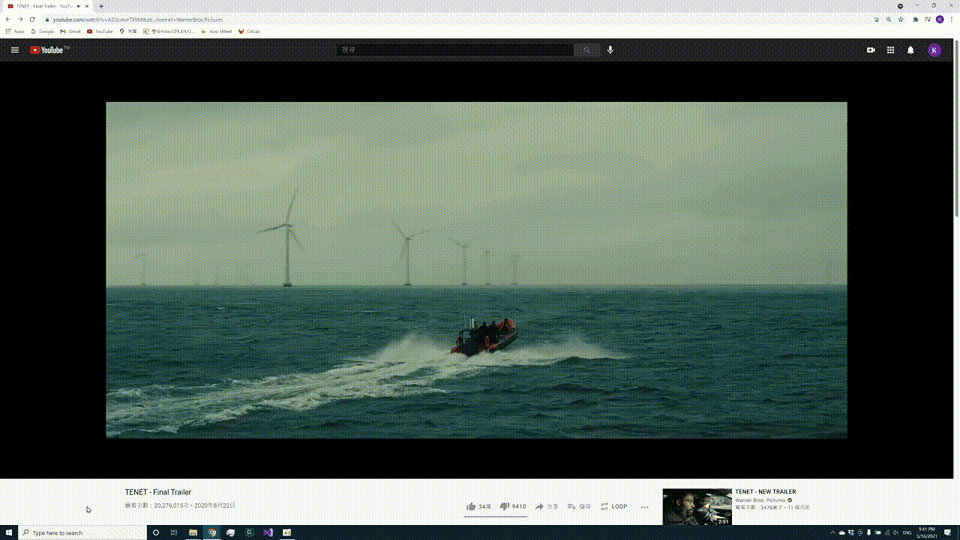Open the Windows action center
960x540 pixels.
(x=948, y=533)
